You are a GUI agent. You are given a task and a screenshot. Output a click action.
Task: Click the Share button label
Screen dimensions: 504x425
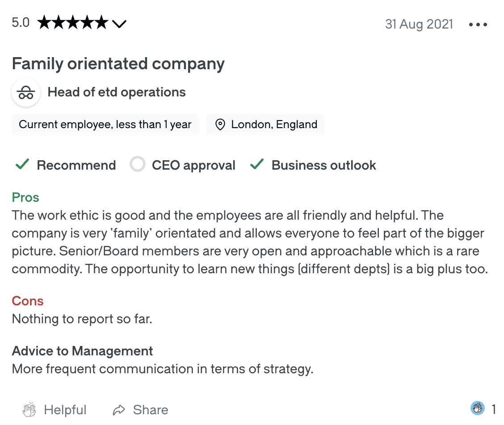click(x=151, y=410)
